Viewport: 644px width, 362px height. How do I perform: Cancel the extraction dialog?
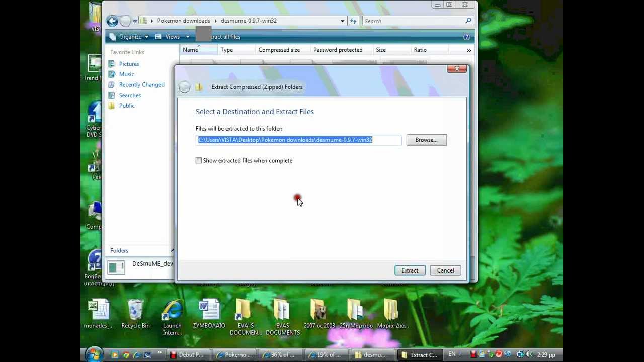[x=445, y=270]
